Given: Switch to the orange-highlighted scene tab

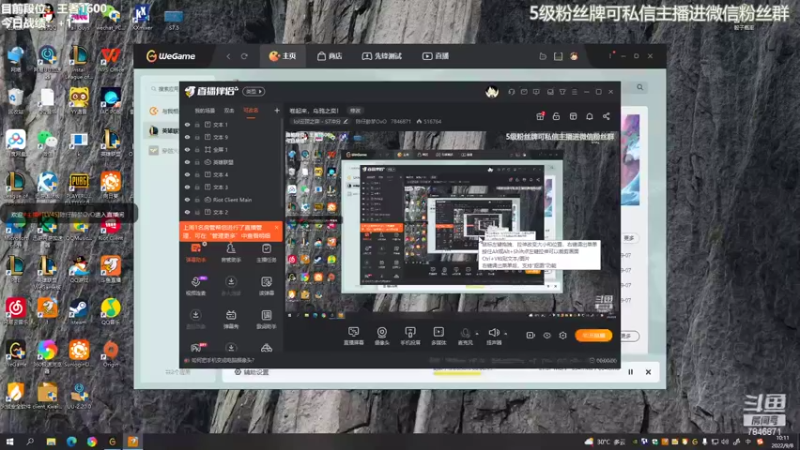Looking at the screenshot, I should (251, 111).
